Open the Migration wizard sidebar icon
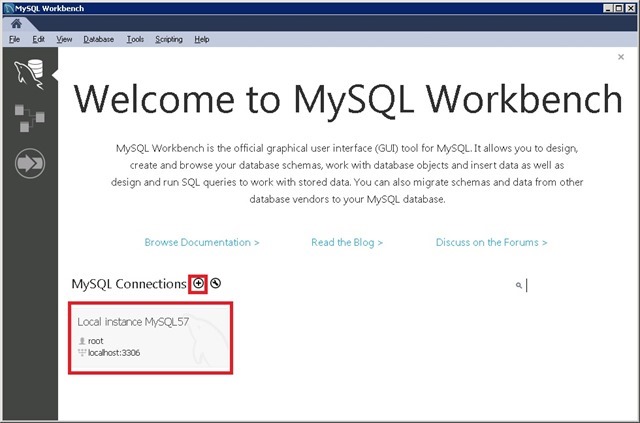This screenshot has height=423, width=640. click(30, 163)
